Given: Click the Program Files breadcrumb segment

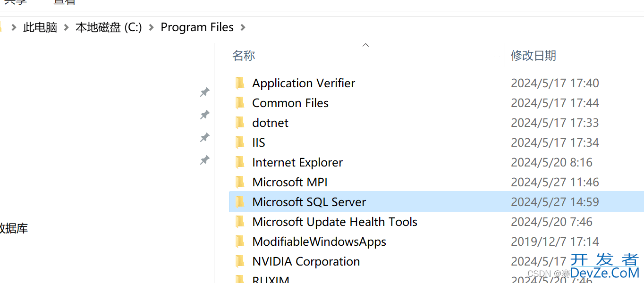Looking at the screenshot, I should tap(197, 27).
